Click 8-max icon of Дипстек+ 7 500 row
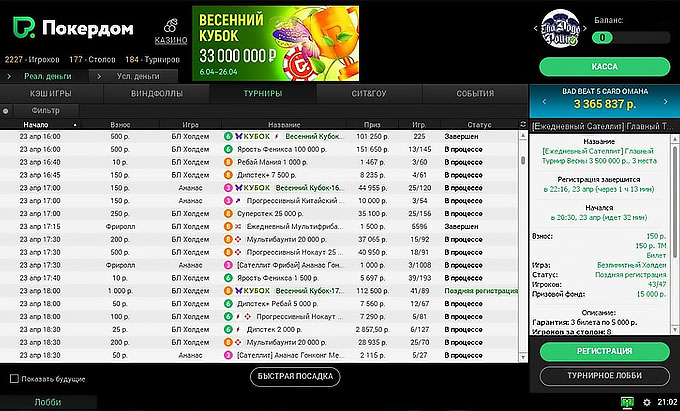 point(228,175)
